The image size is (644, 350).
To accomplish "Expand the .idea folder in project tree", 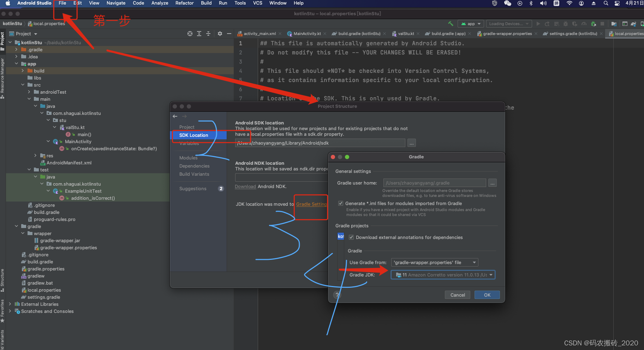I will pos(16,57).
